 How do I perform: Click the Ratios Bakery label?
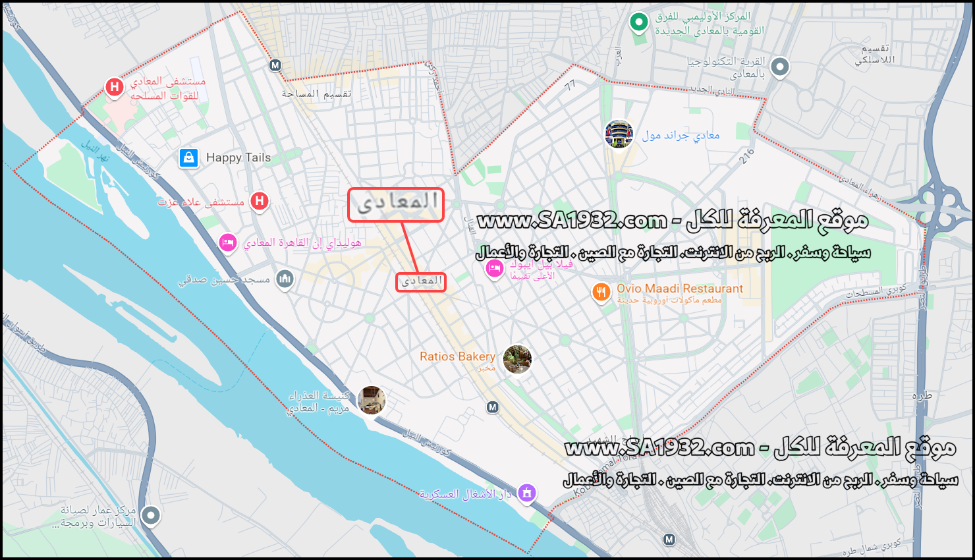tap(457, 356)
